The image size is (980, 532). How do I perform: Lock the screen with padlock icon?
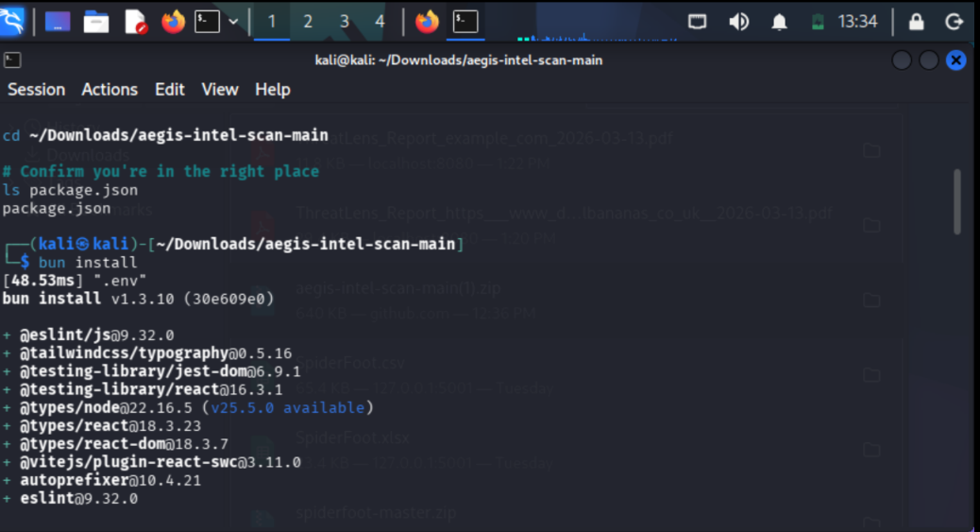916,22
